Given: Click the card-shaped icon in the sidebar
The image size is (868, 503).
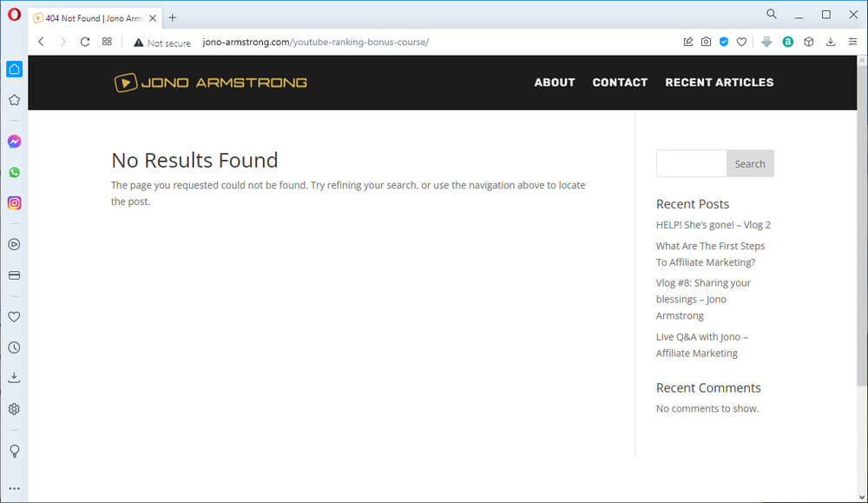Looking at the screenshot, I should 15,275.
